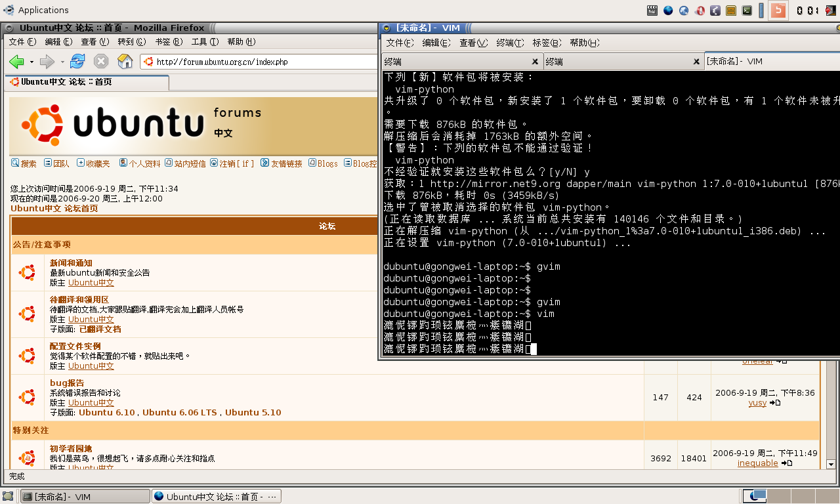Click the grey Forward arrow in Firefox

[47, 62]
